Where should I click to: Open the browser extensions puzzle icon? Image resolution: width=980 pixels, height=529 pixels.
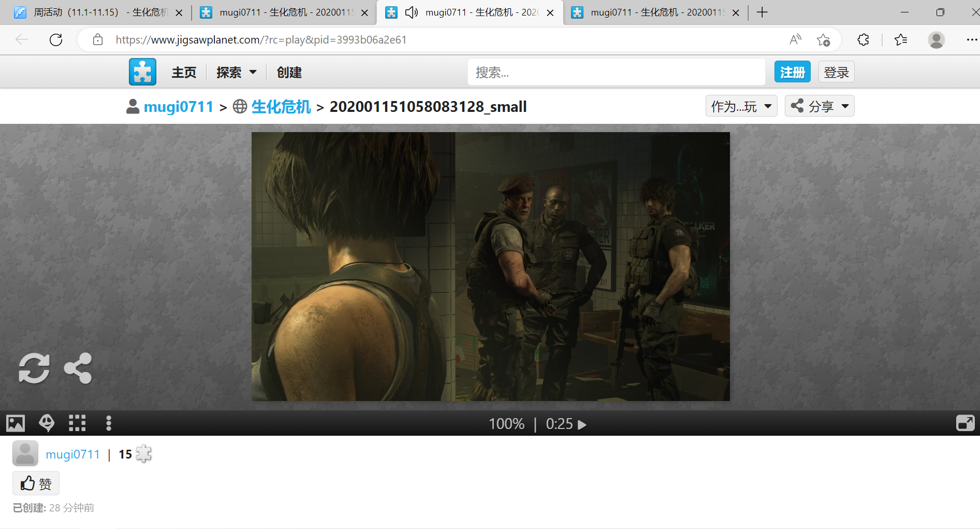point(863,40)
